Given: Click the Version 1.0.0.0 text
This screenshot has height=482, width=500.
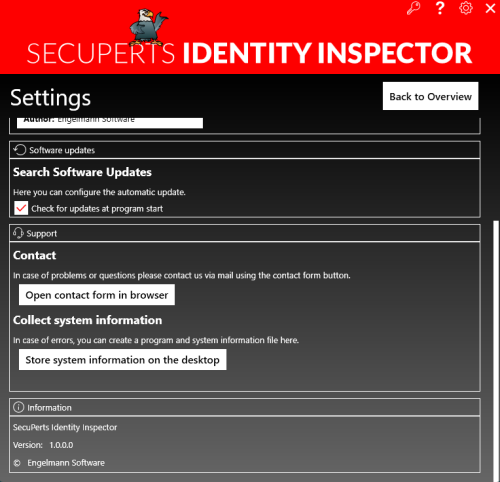Looking at the screenshot, I should [43, 445].
